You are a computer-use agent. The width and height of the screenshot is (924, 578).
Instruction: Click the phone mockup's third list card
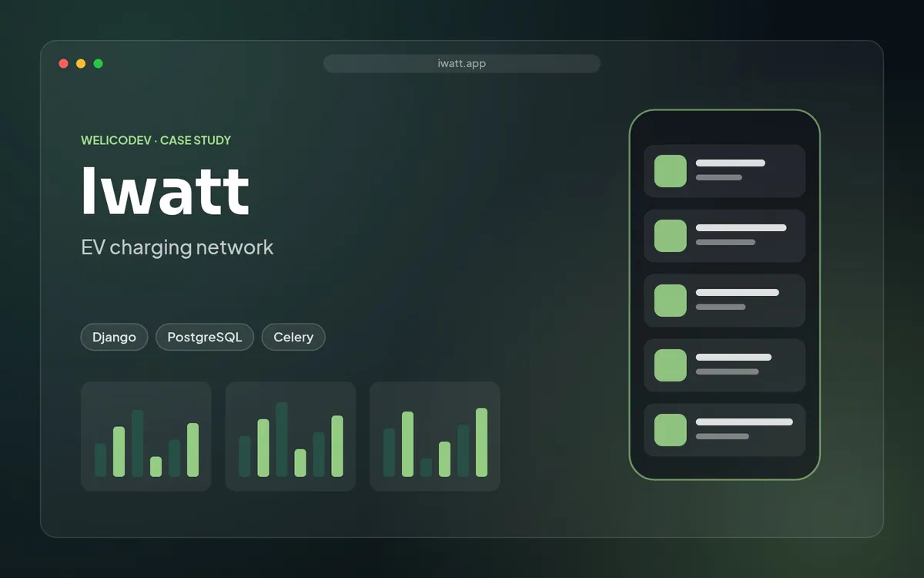coord(725,301)
